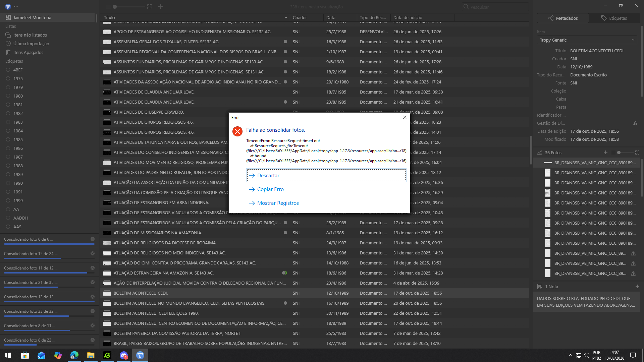This screenshot has width=644, height=362.
Task: Adjust photo thumbnail size slider handle
Action: [619, 153]
